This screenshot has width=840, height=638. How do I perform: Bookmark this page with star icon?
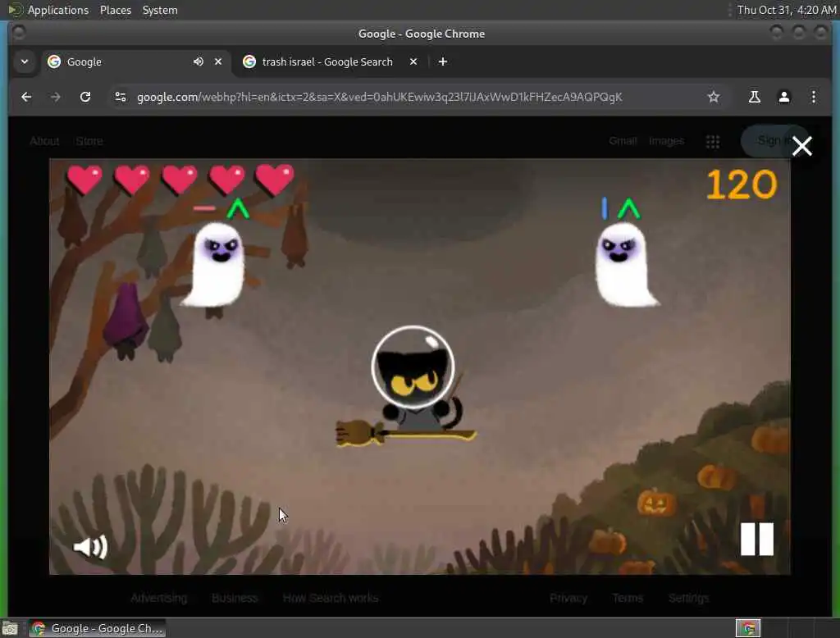click(x=713, y=97)
